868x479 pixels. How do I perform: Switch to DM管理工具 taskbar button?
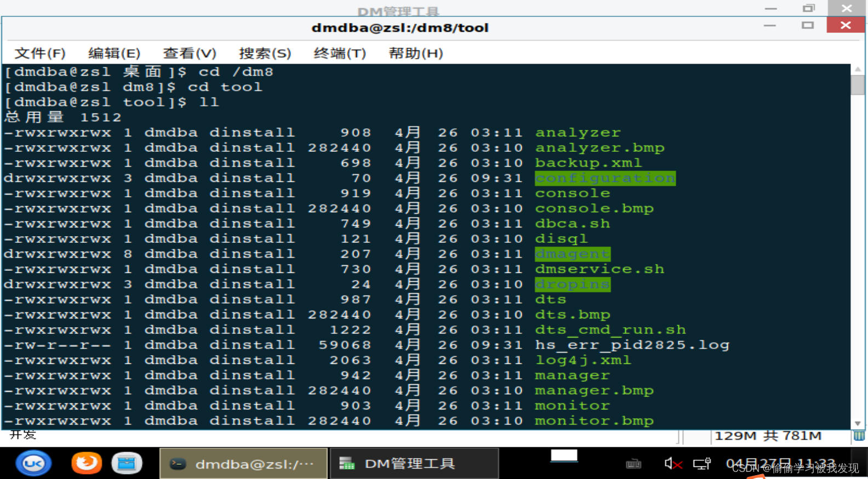(414, 464)
